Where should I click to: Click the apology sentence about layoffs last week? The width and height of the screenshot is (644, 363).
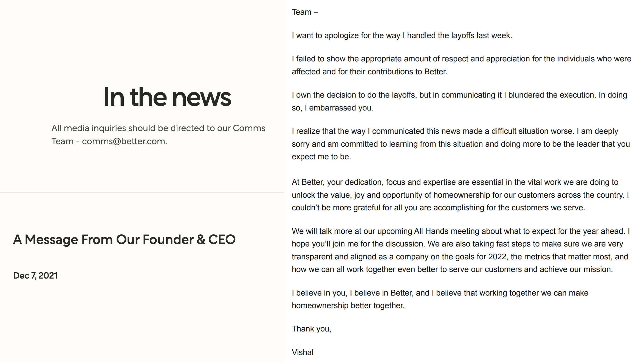[402, 36]
